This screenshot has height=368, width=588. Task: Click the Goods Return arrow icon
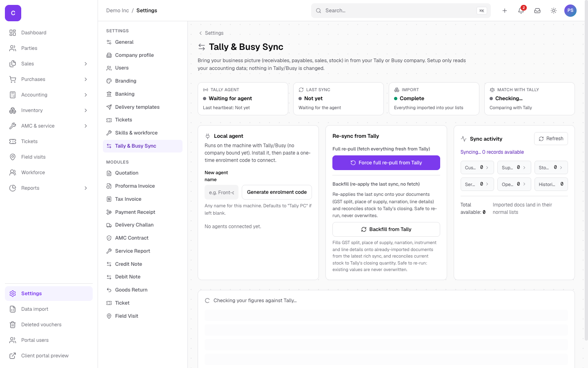pyautogui.click(x=109, y=290)
